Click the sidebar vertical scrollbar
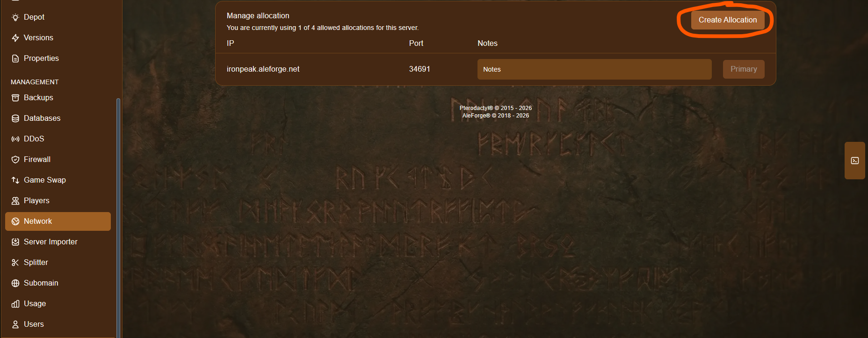Screen dimensions: 868x338 118,218
